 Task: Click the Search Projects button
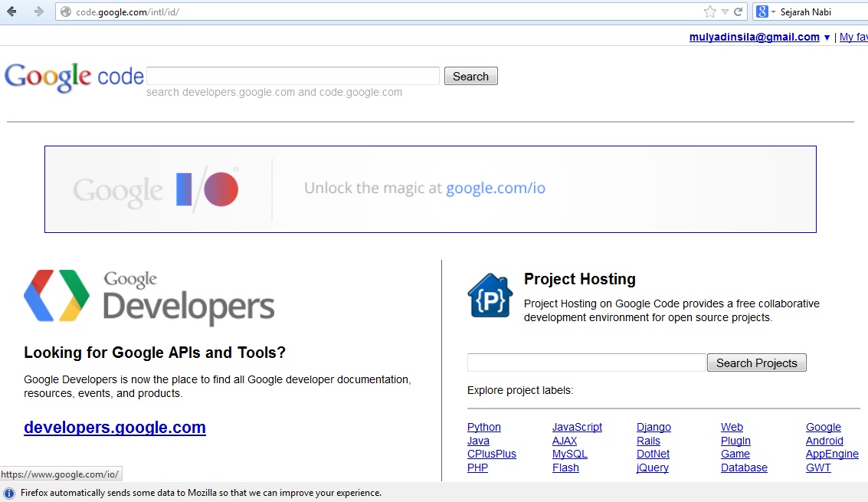click(757, 363)
